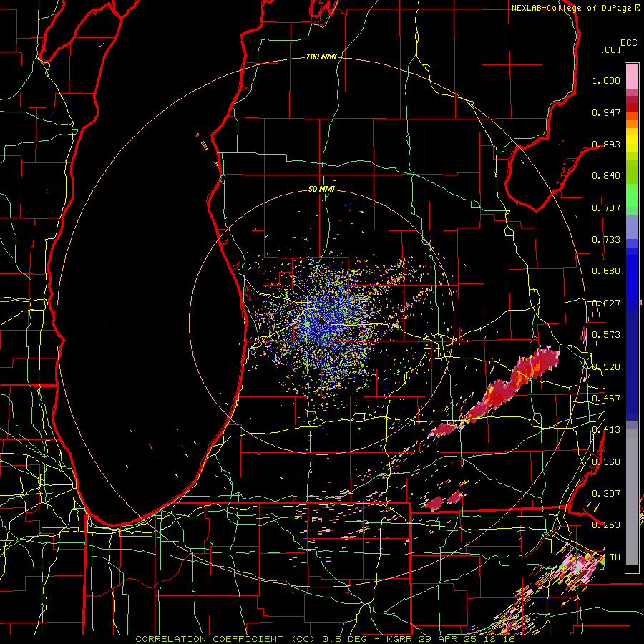Click the TH label at the scale bottom
The width and height of the screenshot is (644, 644).
point(615,557)
